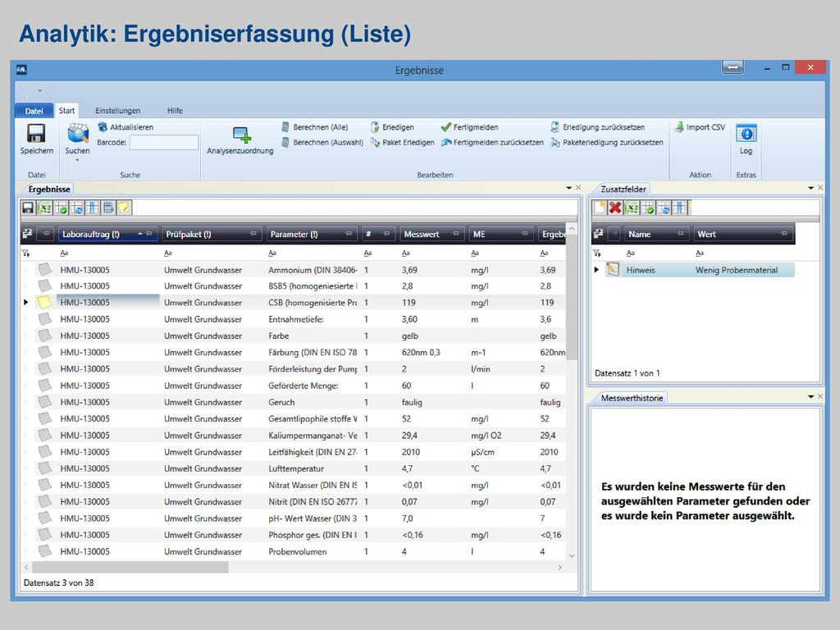Click the down arrow of the Ergebnisse vertical scrollbar
This screenshot has height=630, width=840.
tap(572, 555)
